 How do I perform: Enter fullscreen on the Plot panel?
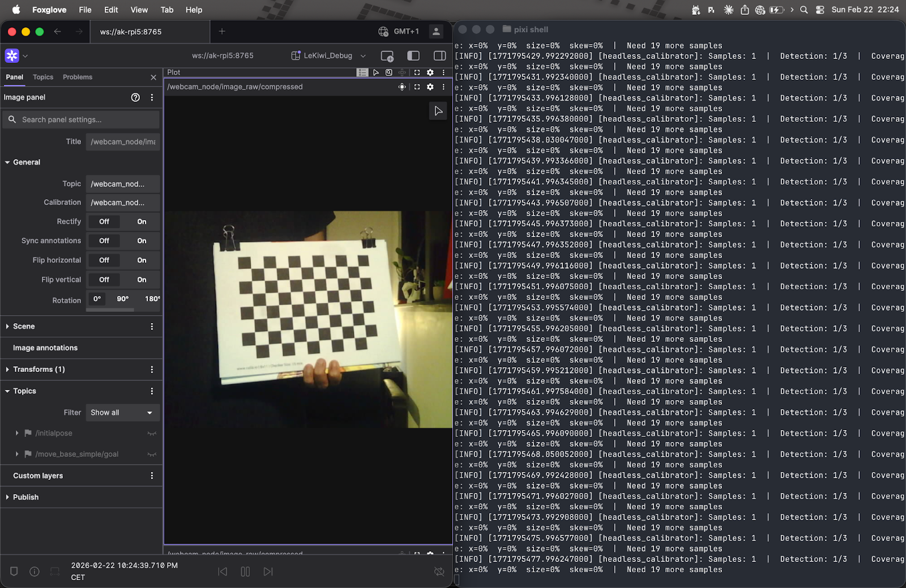[x=417, y=72]
